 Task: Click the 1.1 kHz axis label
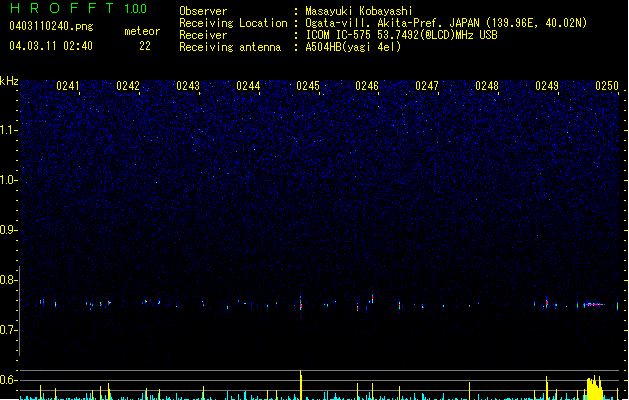click(x=8, y=130)
